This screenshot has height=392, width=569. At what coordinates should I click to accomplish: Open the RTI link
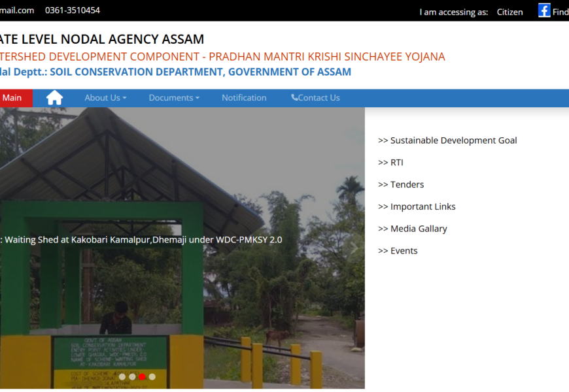pos(390,163)
